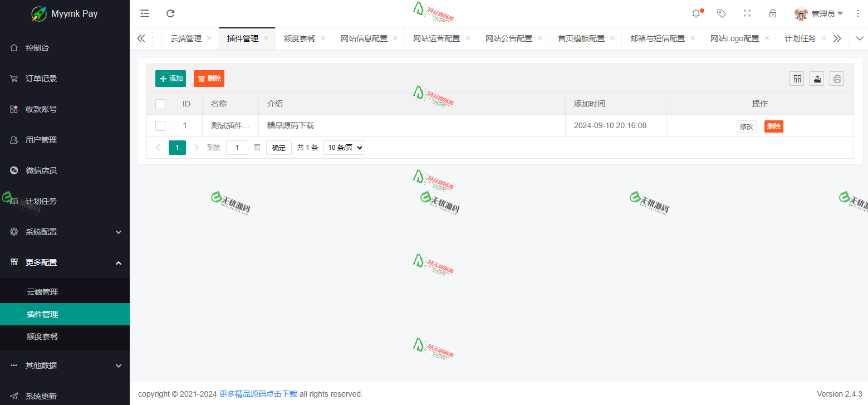Click the column settings icon above the table
Viewport: 868px width, 405px height.
[797, 79]
